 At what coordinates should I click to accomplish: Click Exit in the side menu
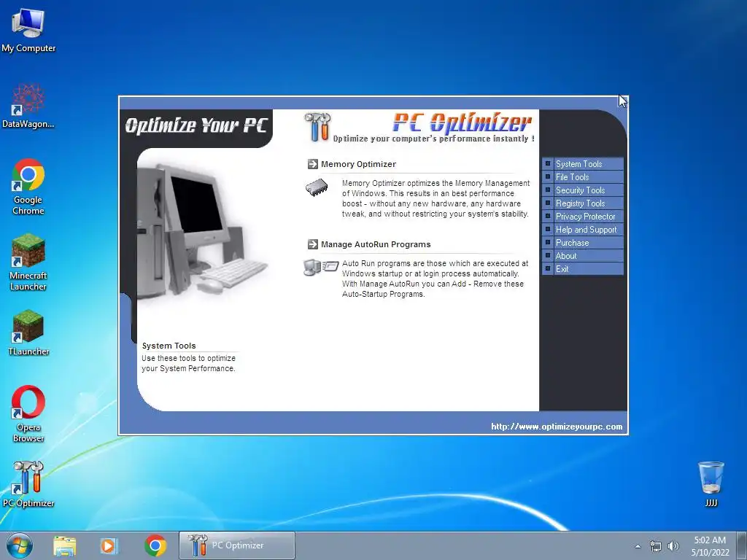(583, 268)
